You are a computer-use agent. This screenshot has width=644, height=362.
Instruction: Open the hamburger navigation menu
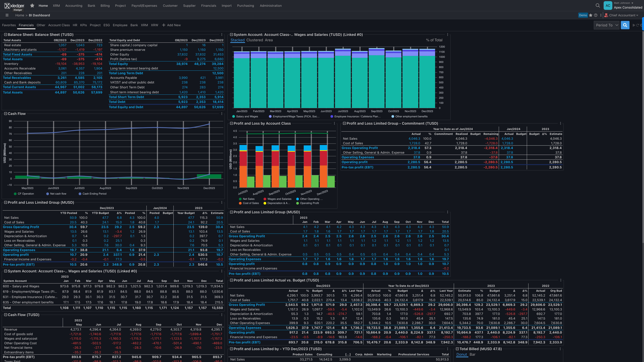click(7, 15)
